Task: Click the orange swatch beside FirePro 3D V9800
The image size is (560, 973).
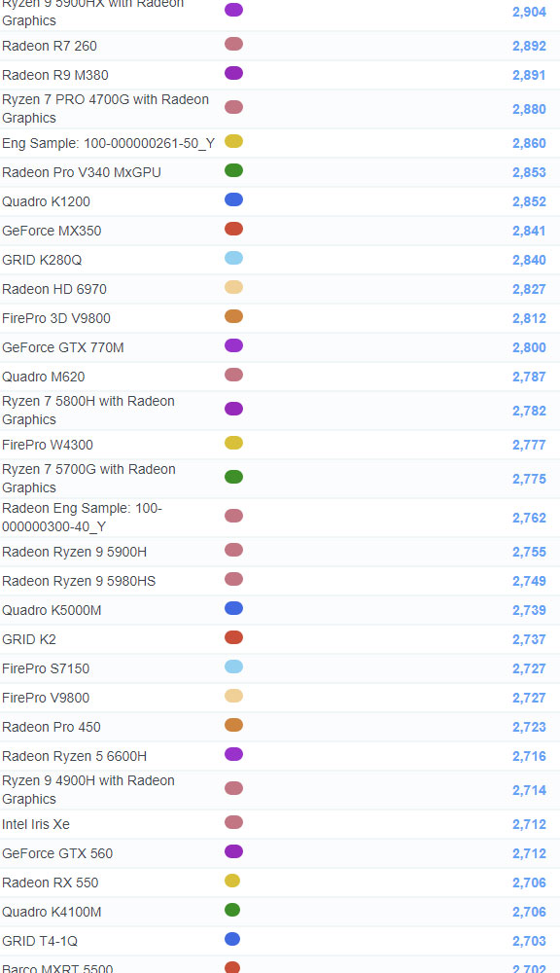Action: coord(233,316)
